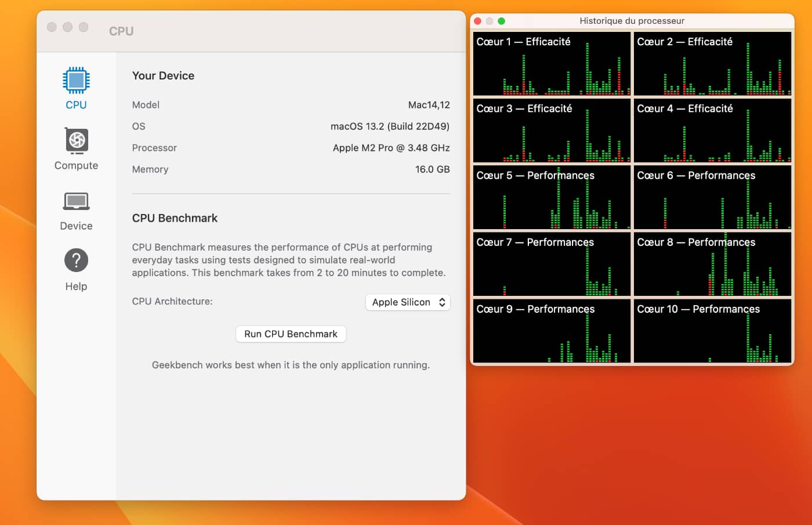The image size is (812, 525).
Task: Click the Your Device heading
Action: point(163,76)
